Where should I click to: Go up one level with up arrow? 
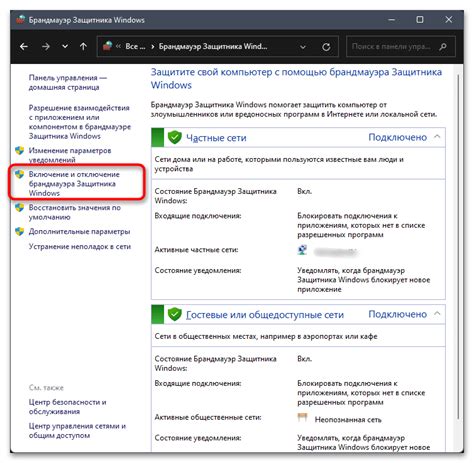coord(83,46)
